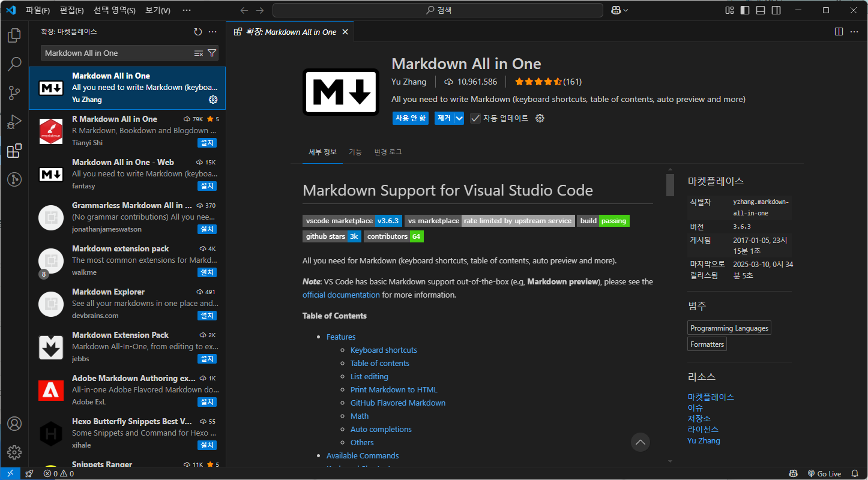This screenshot has width=868, height=480.
Task: Clear extensions search results icon
Action: 199,53
